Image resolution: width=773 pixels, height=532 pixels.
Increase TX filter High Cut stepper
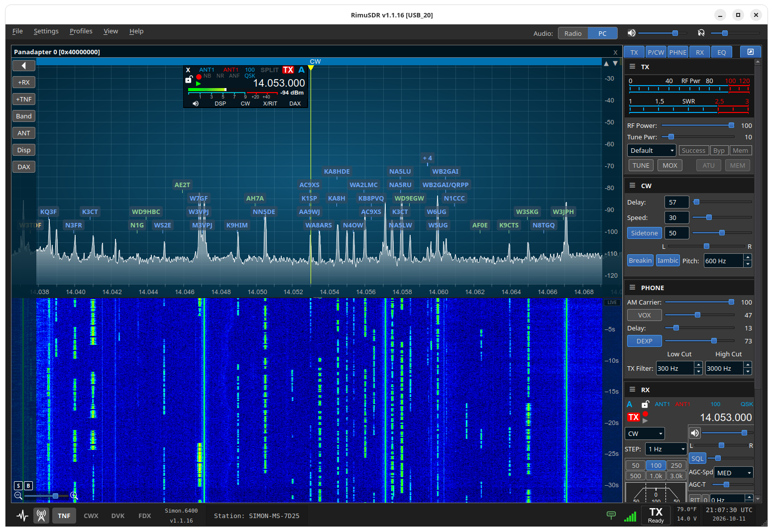[x=748, y=365]
